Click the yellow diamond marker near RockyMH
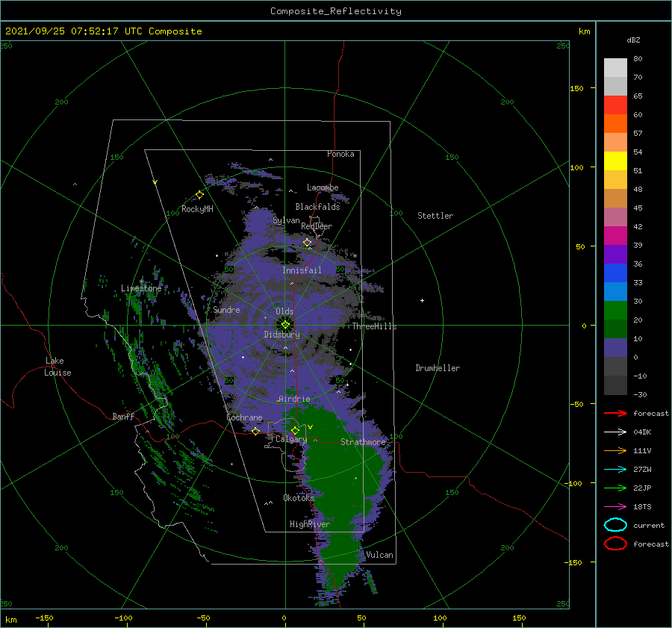The height and width of the screenshot is (628, 672). point(199,195)
